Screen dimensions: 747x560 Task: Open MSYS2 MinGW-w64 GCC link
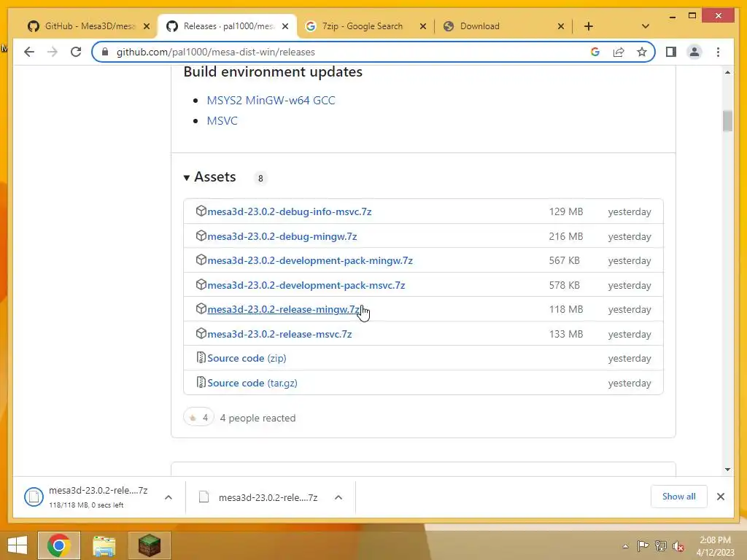tap(271, 101)
